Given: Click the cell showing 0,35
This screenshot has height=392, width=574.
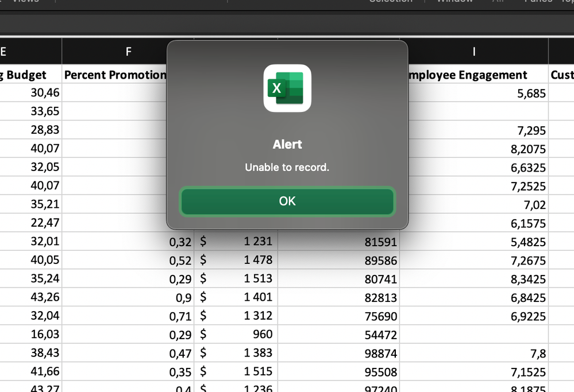Looking at the screenshot, I should point(128,371).
